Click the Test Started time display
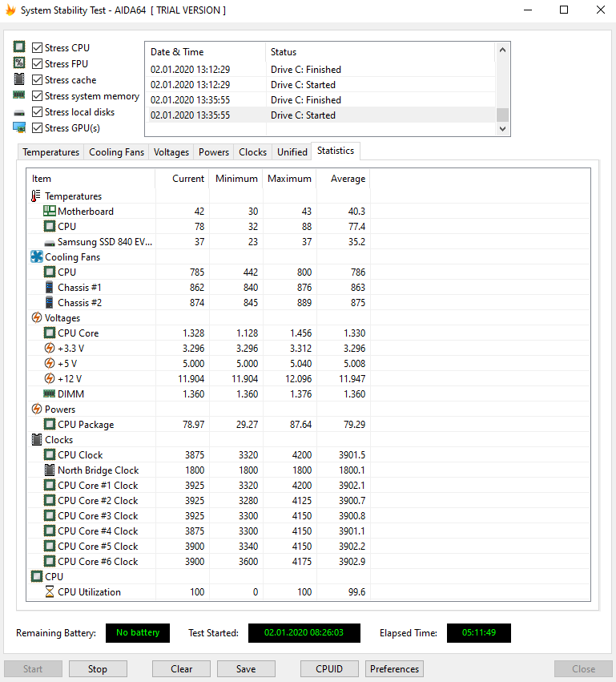 [x=304, y=633]
